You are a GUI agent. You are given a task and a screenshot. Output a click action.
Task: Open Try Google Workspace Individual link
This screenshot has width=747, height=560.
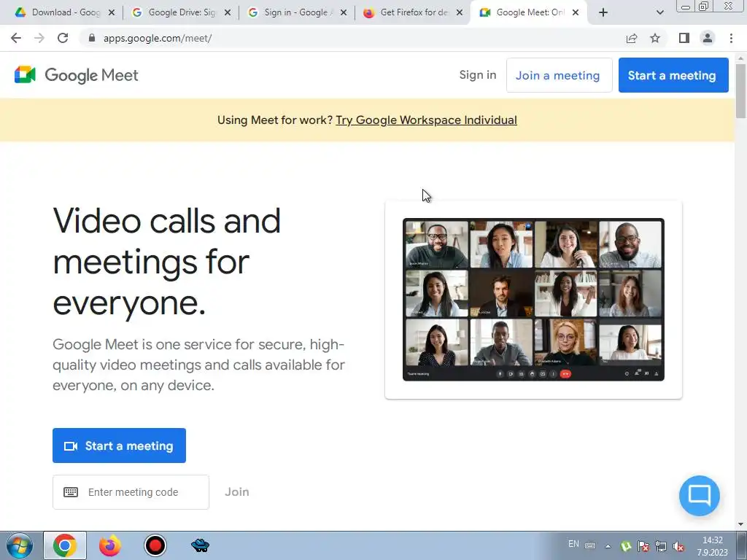(426, 120)
